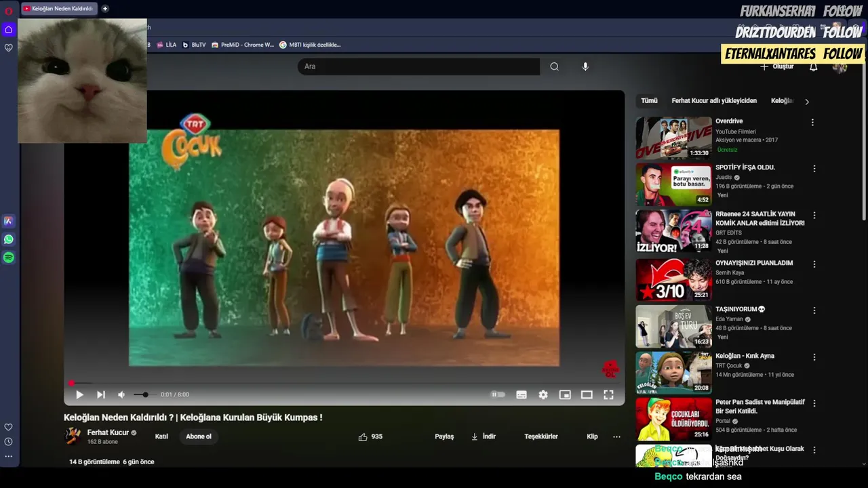Open the player settings gear
This screenshot has width=868, height=488.
click(x=543, y=394)
